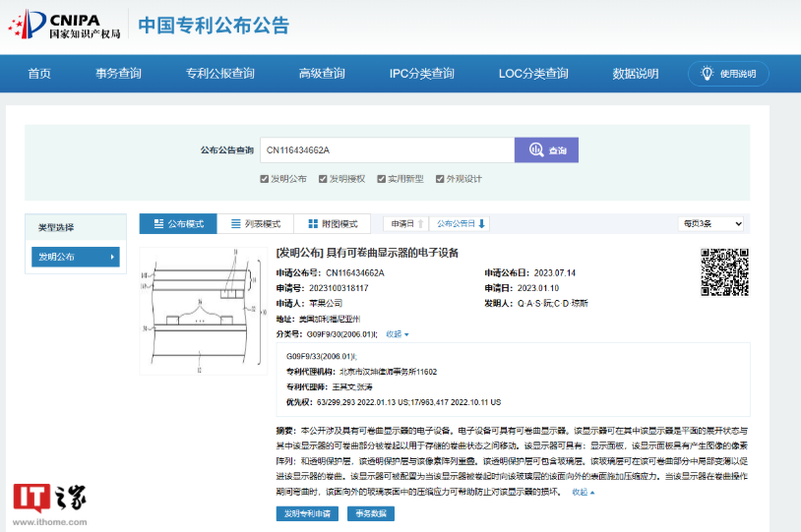The image size is (801, 532).
Task: Click the applicant 苹果公司
Action: (x=326, y=303)
